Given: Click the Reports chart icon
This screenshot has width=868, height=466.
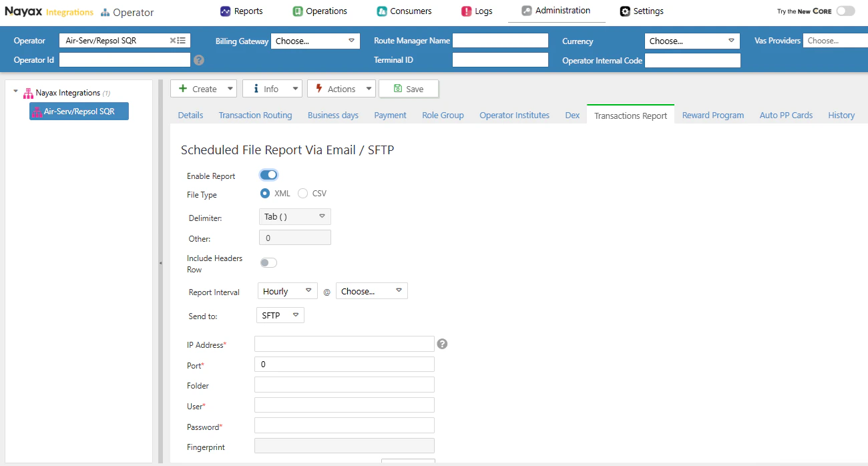Looking at the screenshot, I should click(225, 11).
